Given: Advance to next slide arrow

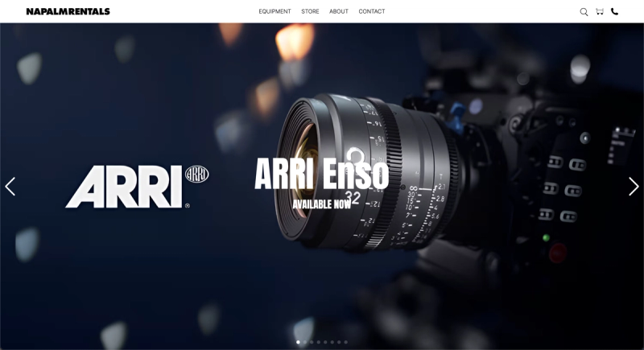Looking at the screenshot, I should tap(634, 187).
